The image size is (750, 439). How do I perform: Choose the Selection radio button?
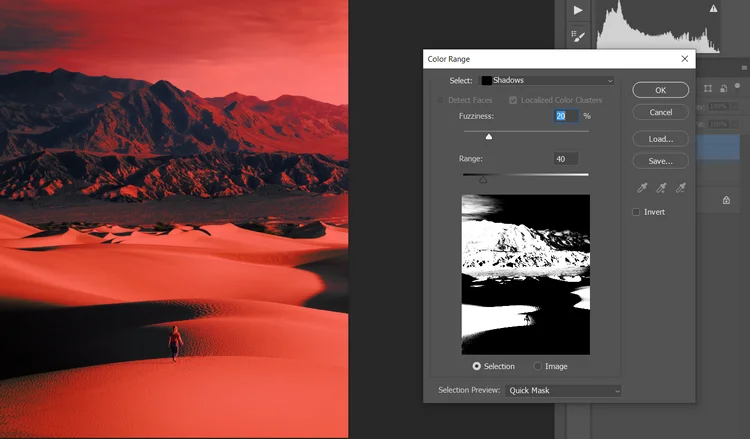pos(476,367)
